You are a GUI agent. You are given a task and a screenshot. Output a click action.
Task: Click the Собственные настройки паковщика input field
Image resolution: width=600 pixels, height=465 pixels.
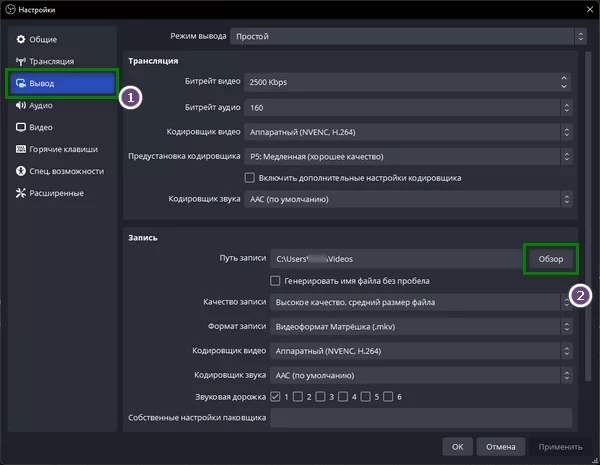coord(421,418)
